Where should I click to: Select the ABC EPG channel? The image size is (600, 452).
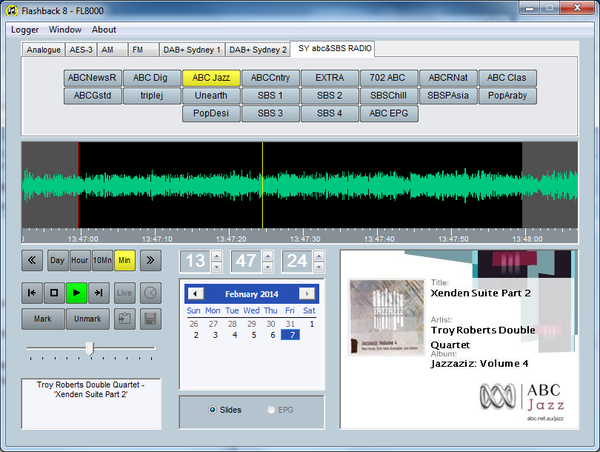pyautogui.click(x=389, y=113)
